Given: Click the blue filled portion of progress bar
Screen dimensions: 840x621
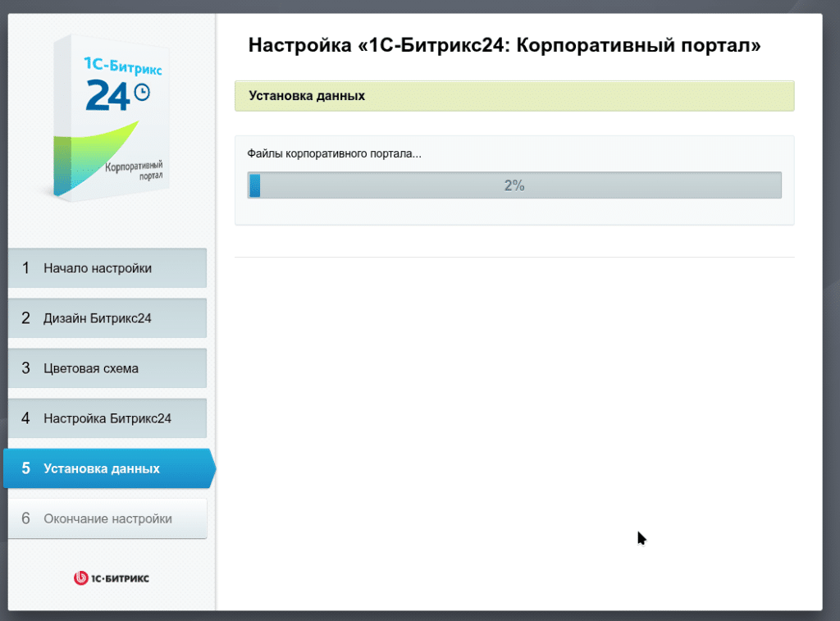Looking at the screenshot, I should click(253, 185).
